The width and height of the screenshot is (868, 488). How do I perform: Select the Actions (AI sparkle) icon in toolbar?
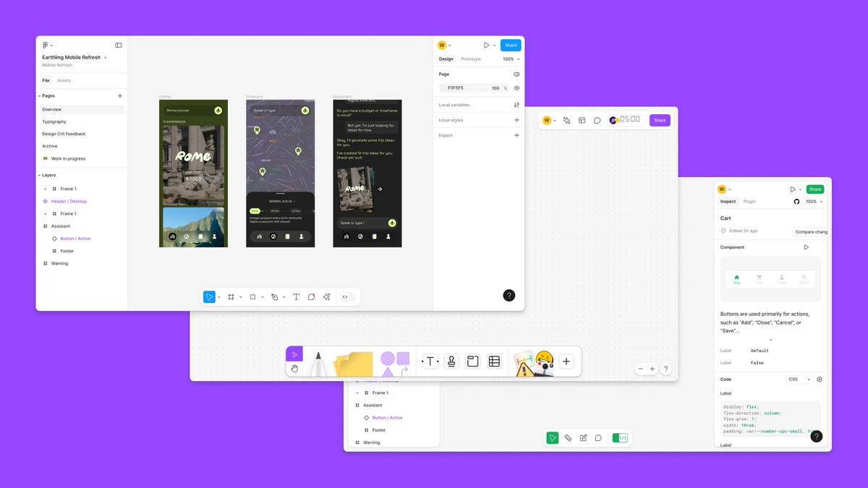coord(326,296)
